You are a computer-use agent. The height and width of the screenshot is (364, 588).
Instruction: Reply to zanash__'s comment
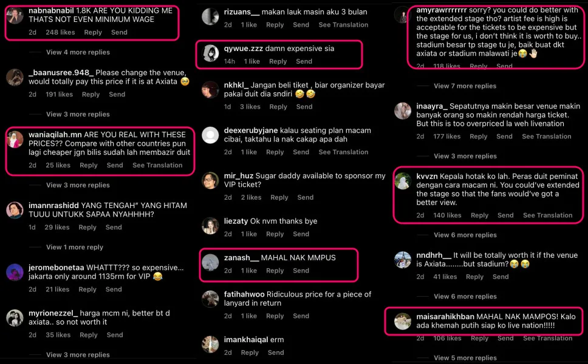tap(275, 271)
